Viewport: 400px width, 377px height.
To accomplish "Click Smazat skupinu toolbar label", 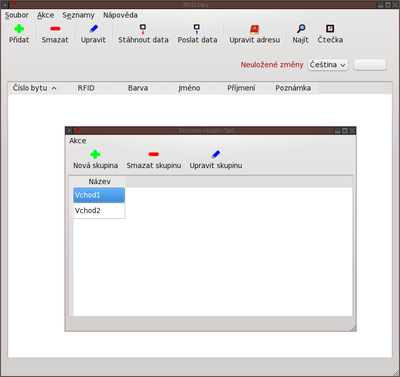I will [154, 165].
